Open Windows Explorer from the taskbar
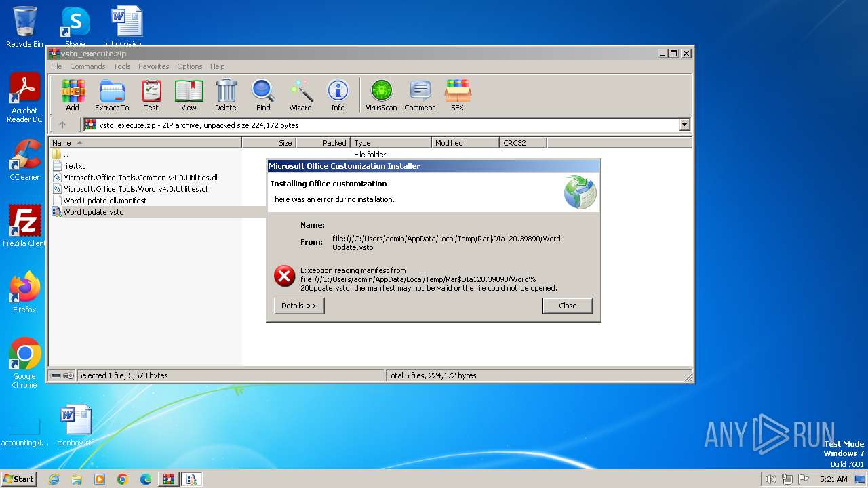868x488 pixels. pyautogui.click(x=77, y=479)
